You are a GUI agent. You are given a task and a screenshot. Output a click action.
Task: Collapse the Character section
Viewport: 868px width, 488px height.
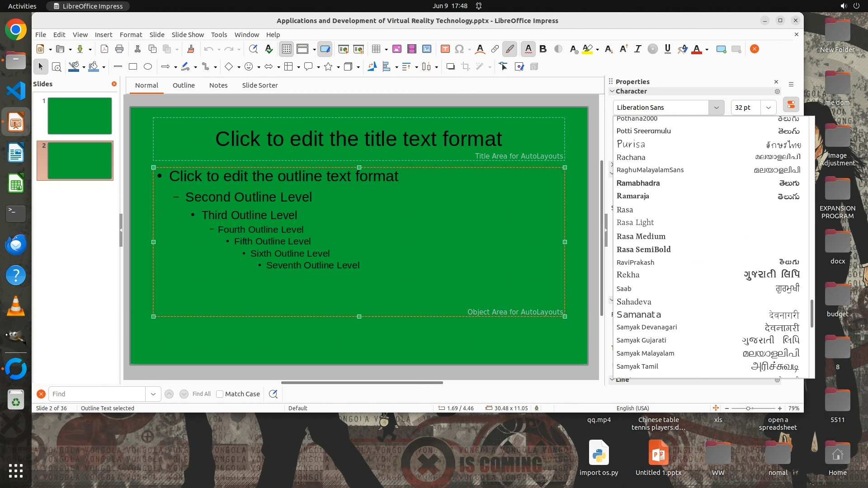(612, 91)
